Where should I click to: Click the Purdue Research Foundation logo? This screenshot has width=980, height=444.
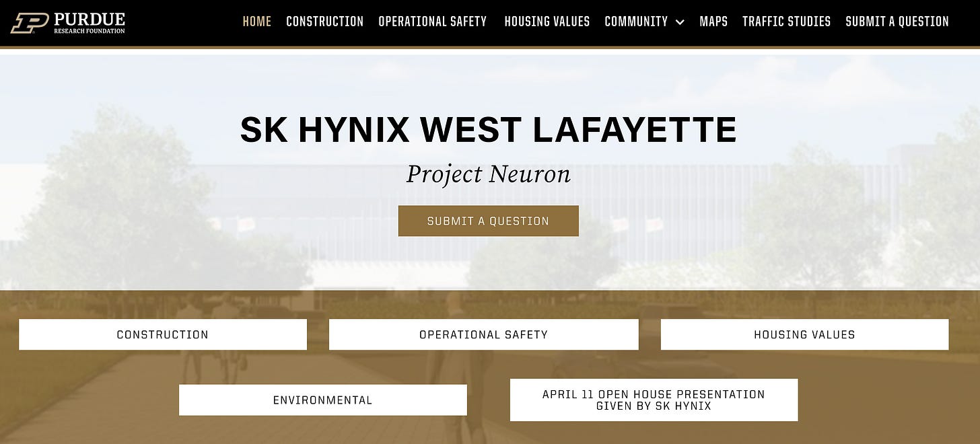click(68, 22)
